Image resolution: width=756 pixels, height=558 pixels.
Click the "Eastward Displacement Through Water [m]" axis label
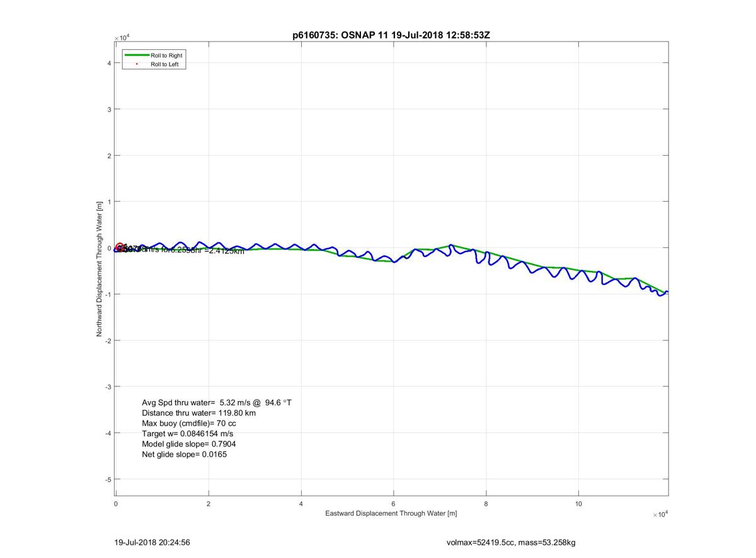click(x=391, y=513)
